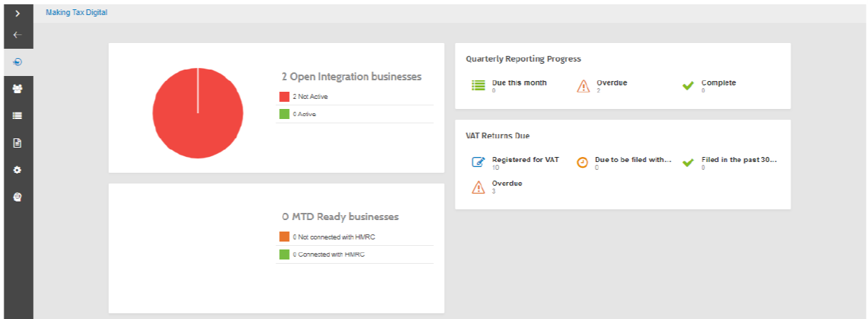This screenshot has width=868, height=319.
Task: Click the 'VAT Returns Due' heading
Action: [x=498, y=135]
